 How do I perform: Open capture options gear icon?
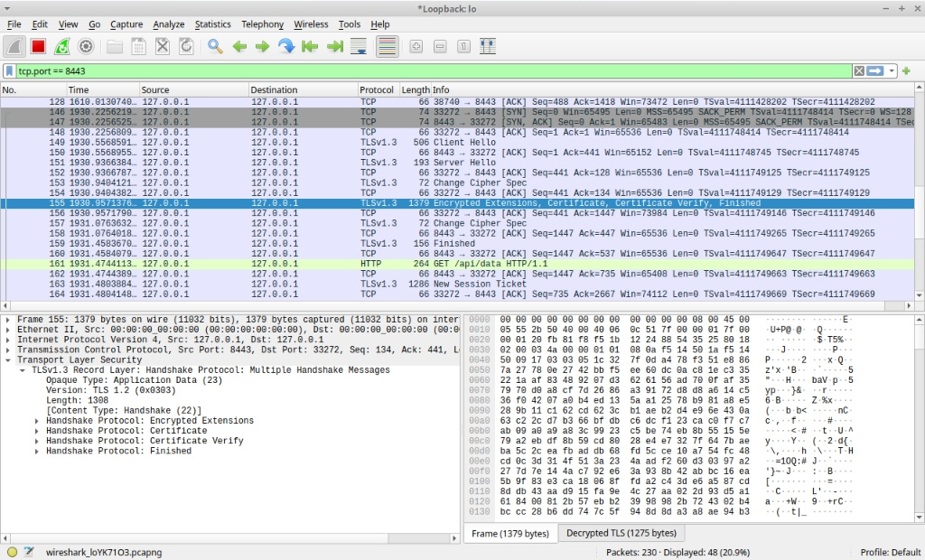pos(86,47)
